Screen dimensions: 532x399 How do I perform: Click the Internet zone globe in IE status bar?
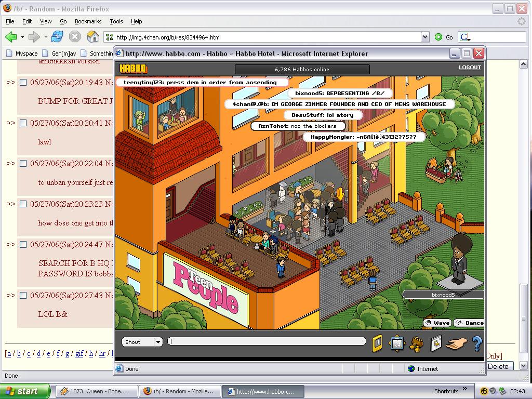[411, 369]
